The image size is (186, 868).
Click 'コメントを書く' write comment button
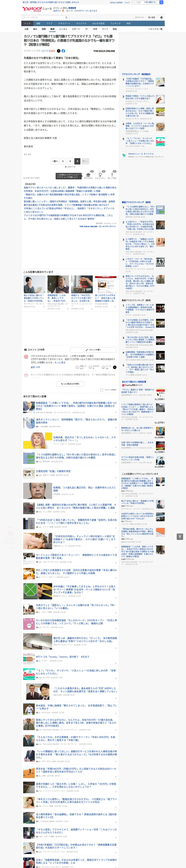click(x=93, y=350)
